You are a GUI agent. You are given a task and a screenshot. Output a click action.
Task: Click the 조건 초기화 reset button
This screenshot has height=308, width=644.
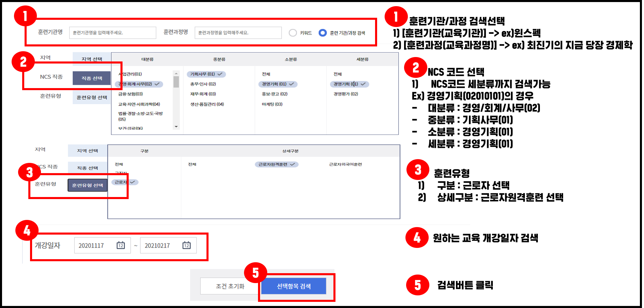(230, 286)
